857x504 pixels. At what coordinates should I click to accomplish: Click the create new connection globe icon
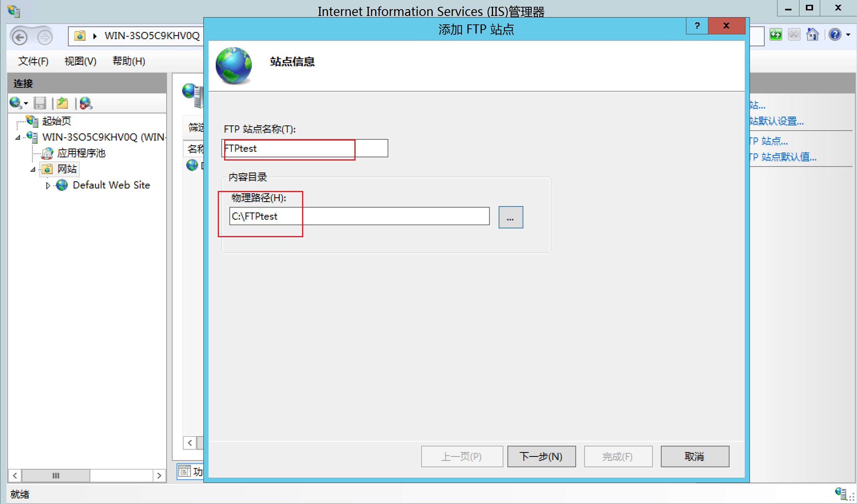pos(16,103)
